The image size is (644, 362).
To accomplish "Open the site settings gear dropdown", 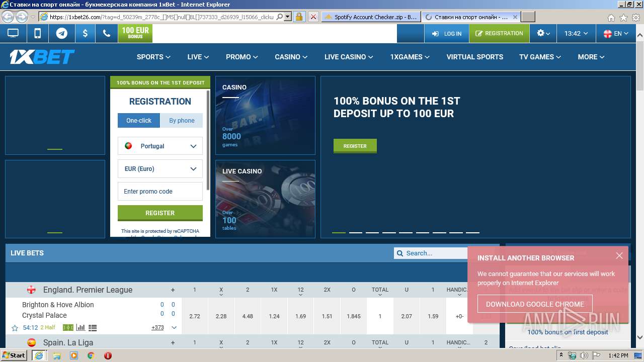I will (543, 34).
